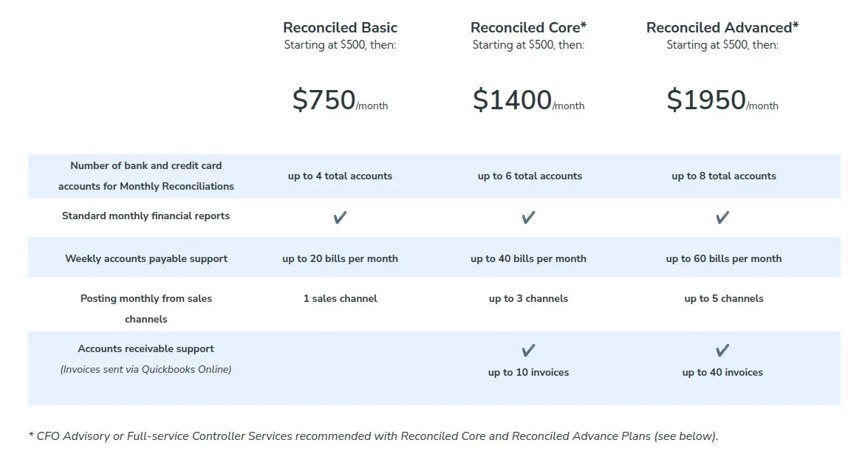The image size is (868, 468).
Task: Select the Reconciled Advanced plan heading
Action: pyautogui.click(x=722, y=28)
